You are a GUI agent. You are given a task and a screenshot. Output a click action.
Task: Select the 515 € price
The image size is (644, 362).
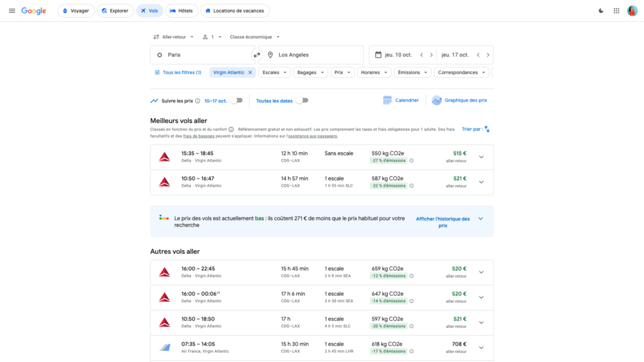[x=460, y=153]
